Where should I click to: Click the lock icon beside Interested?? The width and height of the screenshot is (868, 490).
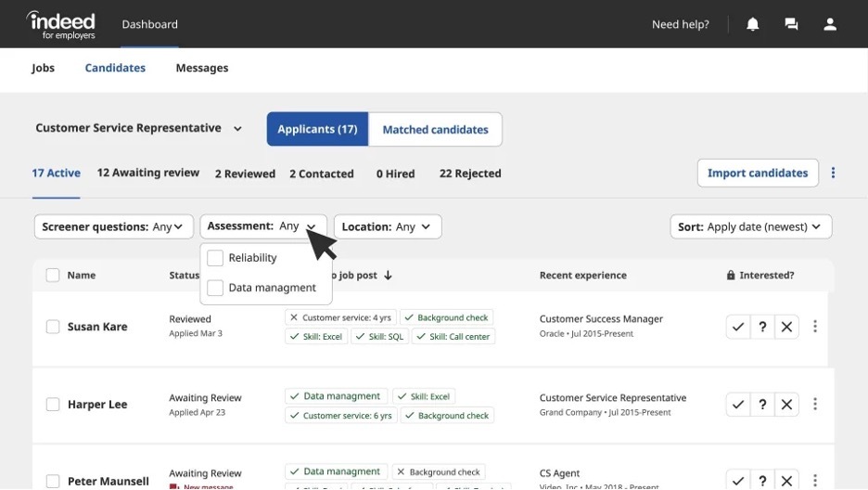tap(731, 276)
